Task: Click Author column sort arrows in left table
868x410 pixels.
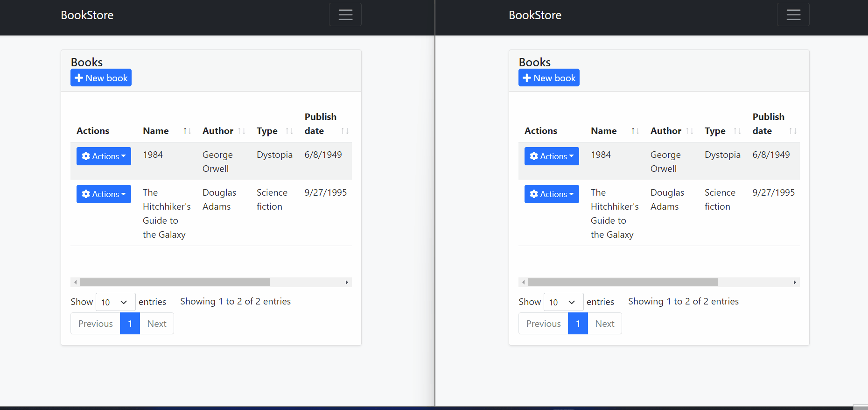Action: pyautogui.click(x=241, y=131)
